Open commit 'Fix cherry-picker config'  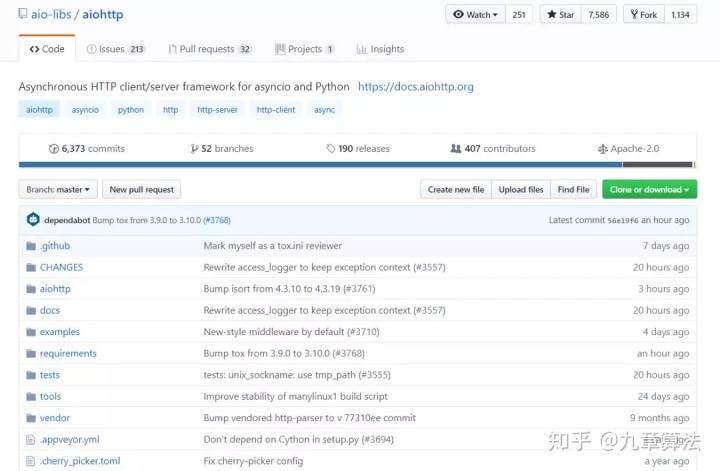coord(253,461)
